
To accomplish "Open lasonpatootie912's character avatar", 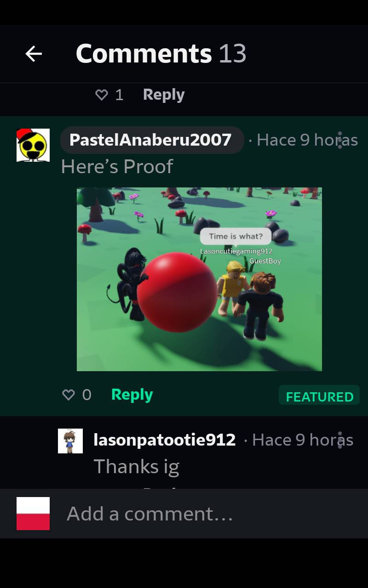I will click(x=70, y=441).
